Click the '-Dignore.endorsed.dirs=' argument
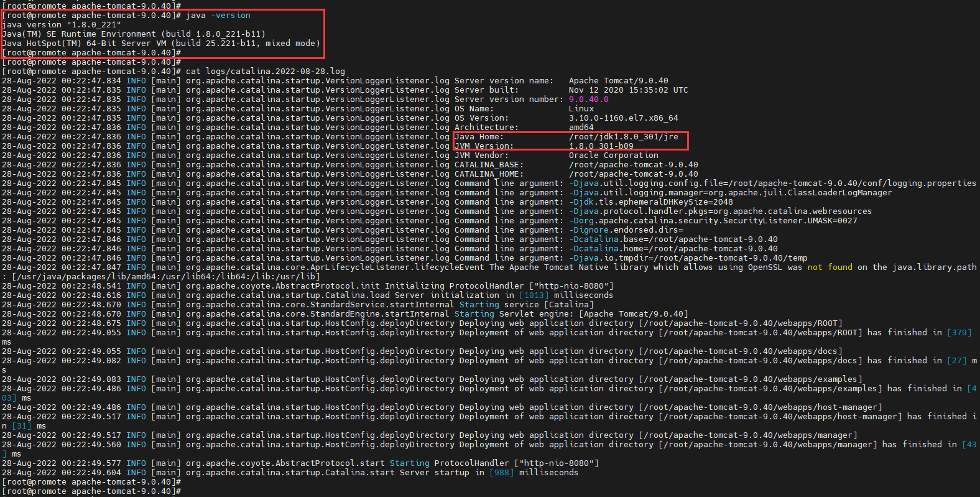The height and width of the screenshot is (497, 980). click(x=626, y=230)
